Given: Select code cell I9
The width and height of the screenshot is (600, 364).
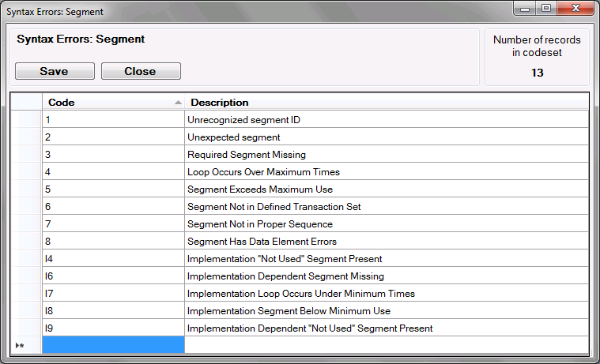Looking at the screenshot, I should pos(113,328).
